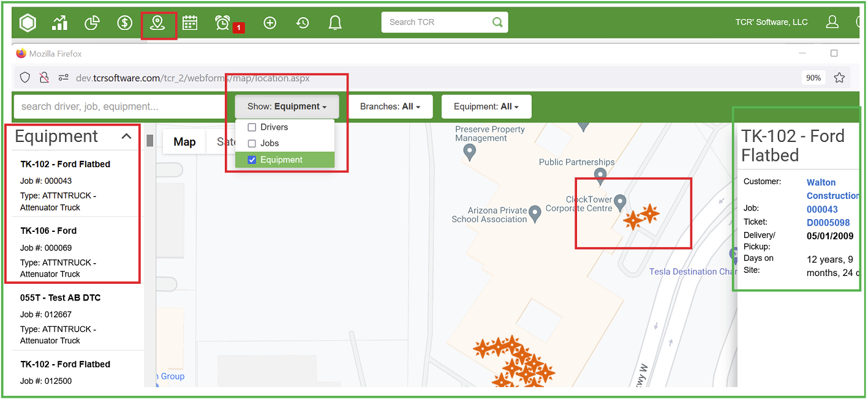Open the Equipment: All filter dropdown
Viewport: 868px width, 399px height.
click(486, 106)
